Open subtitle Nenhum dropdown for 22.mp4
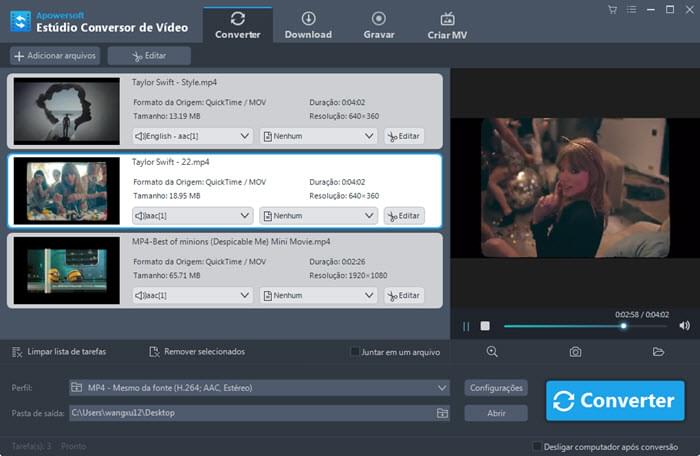 coord(319,216)
